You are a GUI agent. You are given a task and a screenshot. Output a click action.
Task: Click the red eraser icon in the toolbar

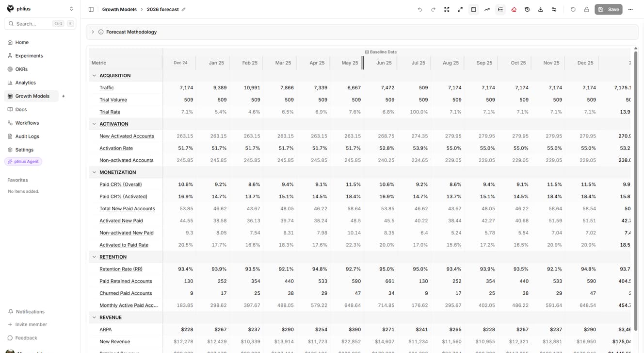514,9
